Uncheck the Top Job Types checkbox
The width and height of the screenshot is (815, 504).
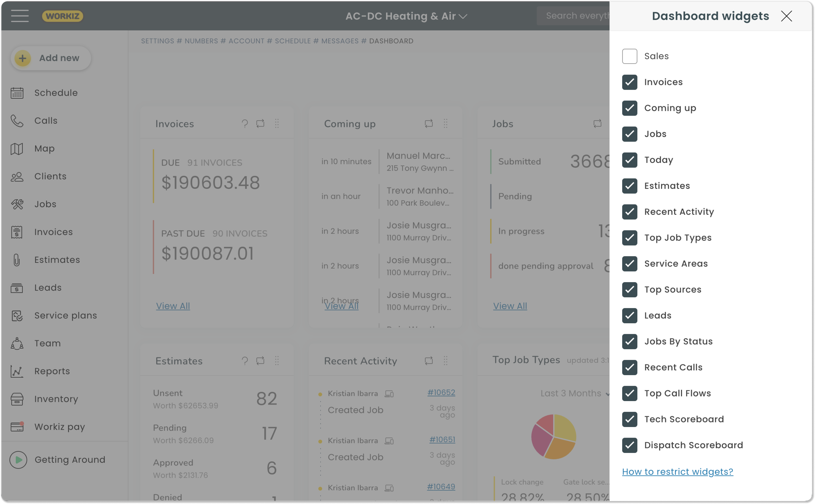(x=630, y=238)
